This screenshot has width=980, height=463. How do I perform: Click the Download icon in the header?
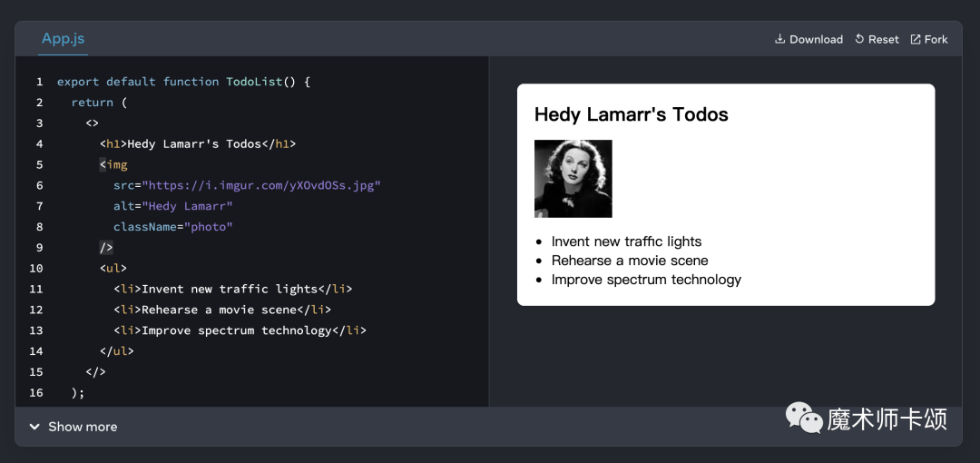(779, 39)
